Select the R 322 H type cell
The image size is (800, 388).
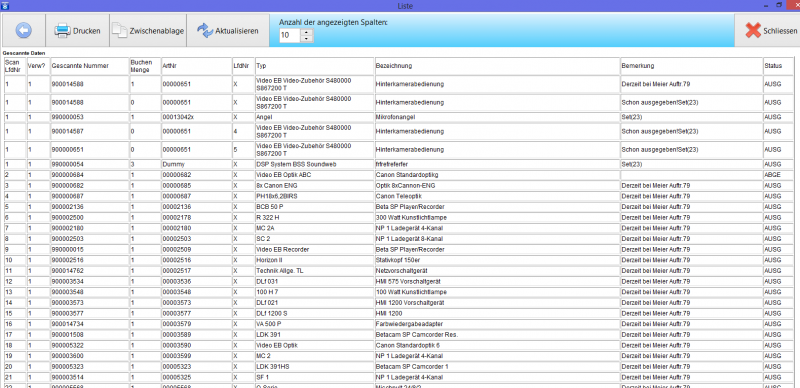pyautogui.click(x=315, y=217)
